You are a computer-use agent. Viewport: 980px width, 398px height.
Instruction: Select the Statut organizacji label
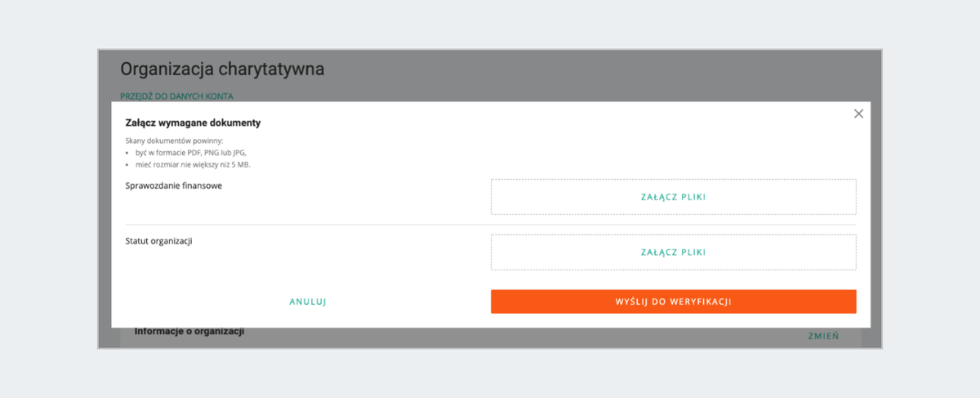[158, 241]
